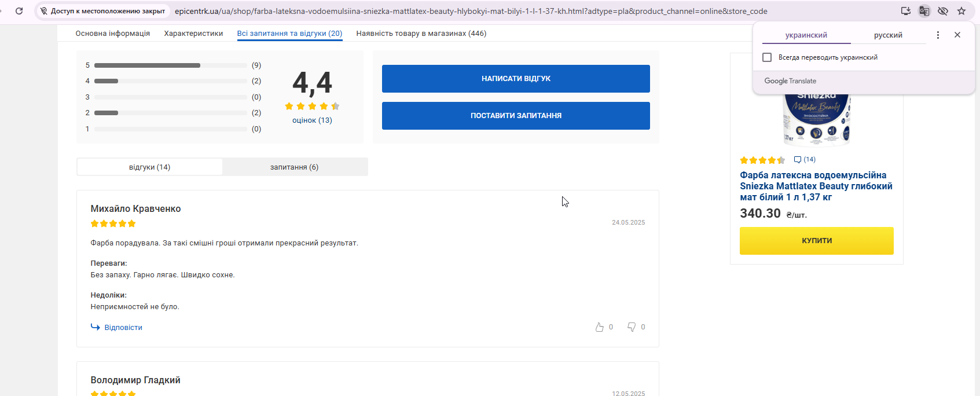Image resolution: width=980 pixels, height=396 pixels.
Task: Click Відповісти link under first review
Action: click(123, 328)
